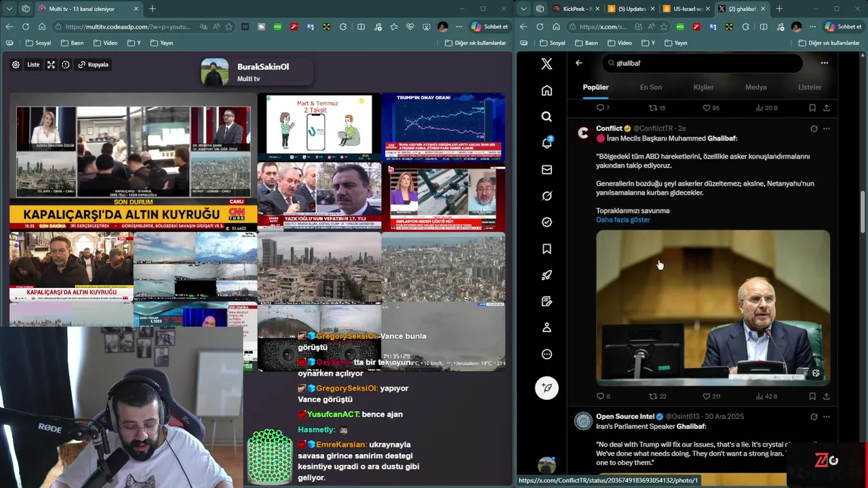Image resolution: width=868 pixels, height=488 pixels.
Task: Open Conflict tweet's three-dot more menu
Action: tap(826, 129)
